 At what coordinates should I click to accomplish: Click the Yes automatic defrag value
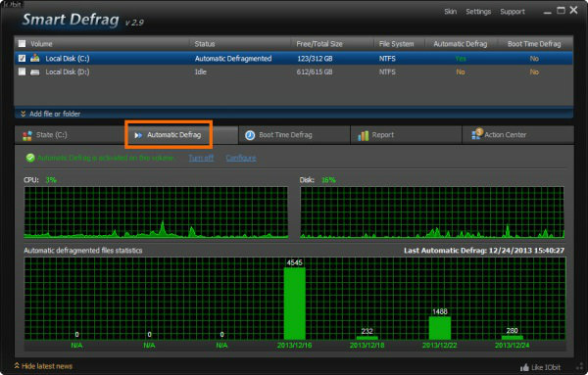461,59
